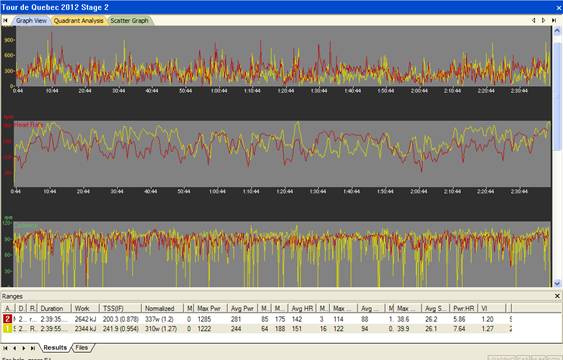Image resolution: width=563 pixels, height=360 pixels.
Task: Open the Files tab at bottom
Action: point(82,347)
